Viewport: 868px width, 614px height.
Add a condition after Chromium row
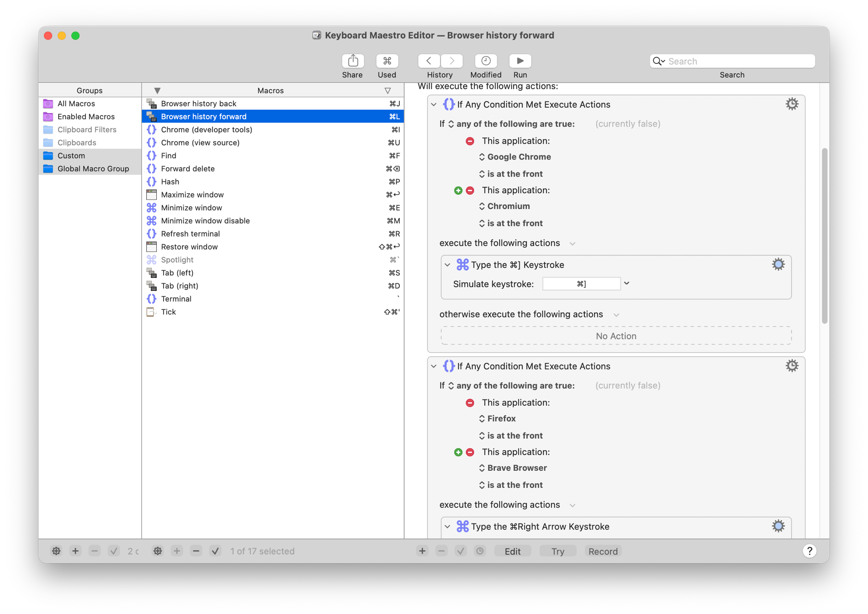(458, 190)
